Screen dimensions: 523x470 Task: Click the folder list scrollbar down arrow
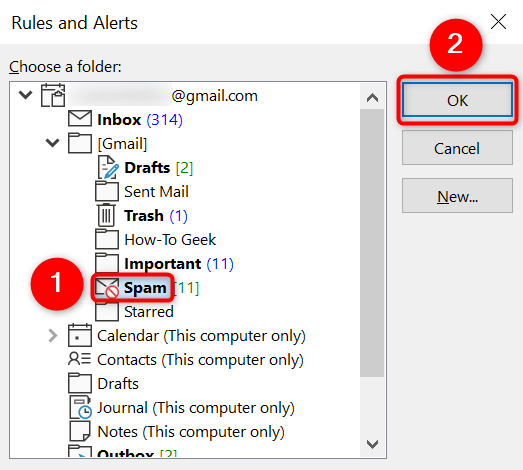[372, 444]
